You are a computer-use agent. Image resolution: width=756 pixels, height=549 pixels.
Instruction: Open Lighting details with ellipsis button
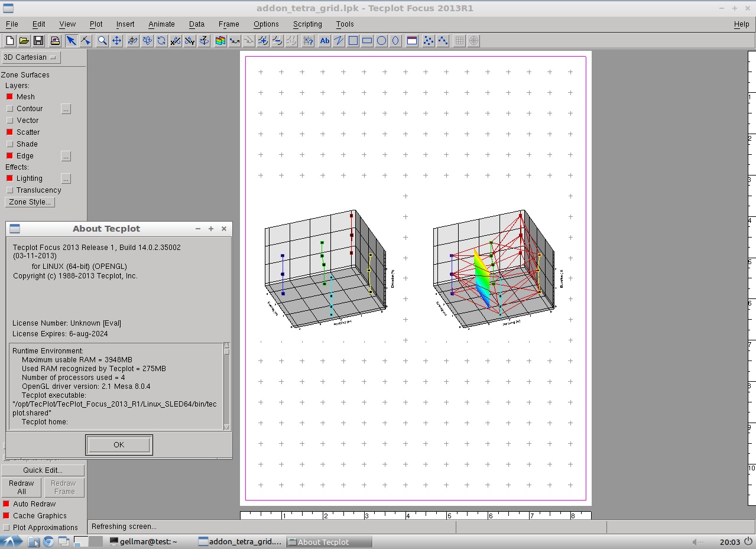tap(66, 178)
